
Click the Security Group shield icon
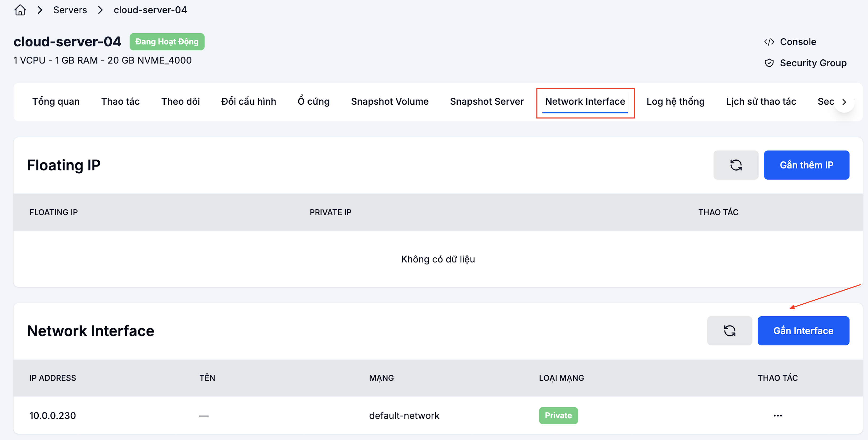[769, 63]
